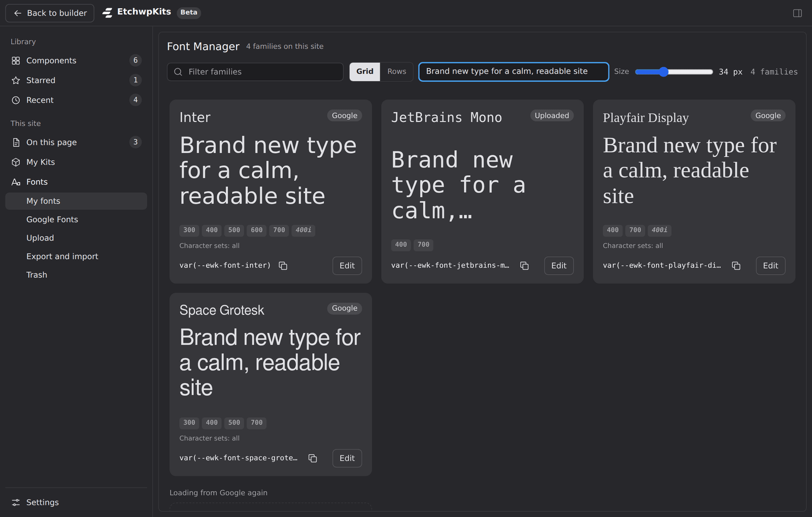Click the 300 weight chip on Space Grotesk
The image size is (812, 517).
[x=189, y=423]
